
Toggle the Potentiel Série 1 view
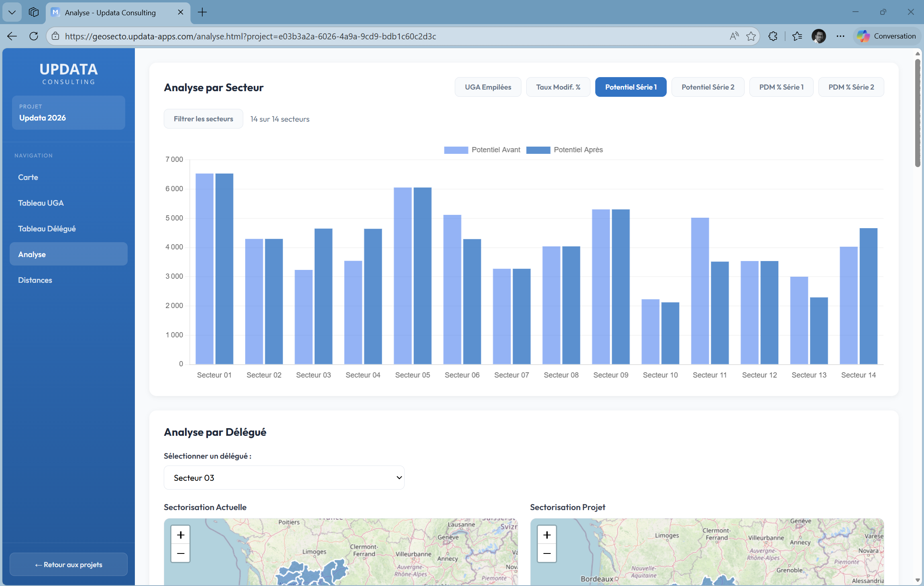pos(630,87)
